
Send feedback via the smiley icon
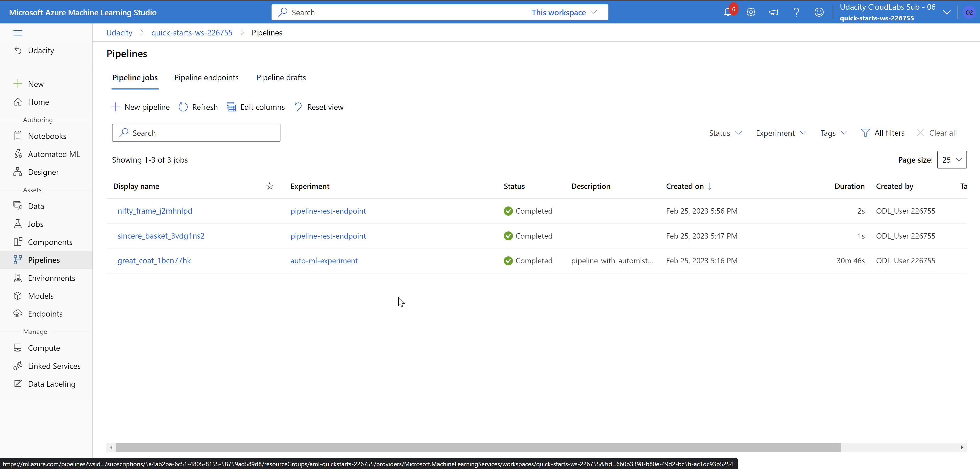pyautogui.click(x=819, y=12)
